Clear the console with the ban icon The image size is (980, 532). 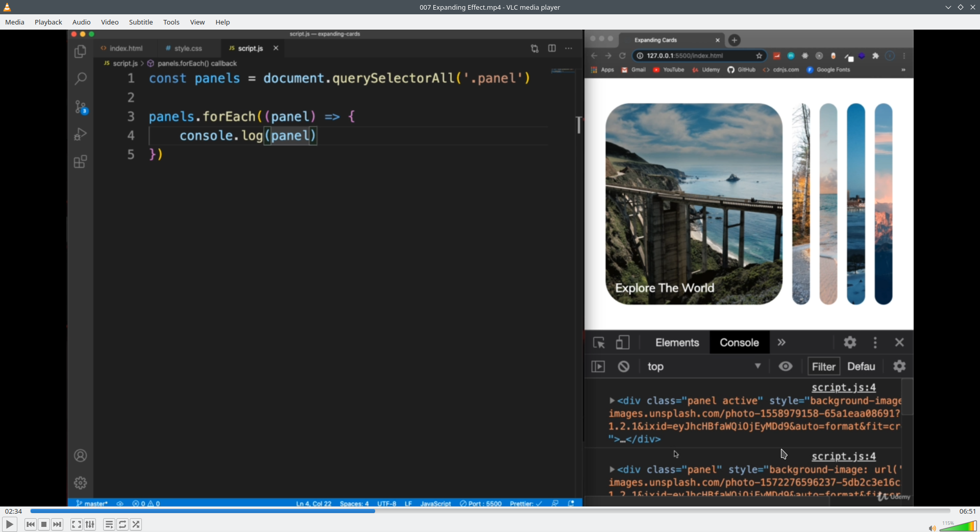click(624, 367)
